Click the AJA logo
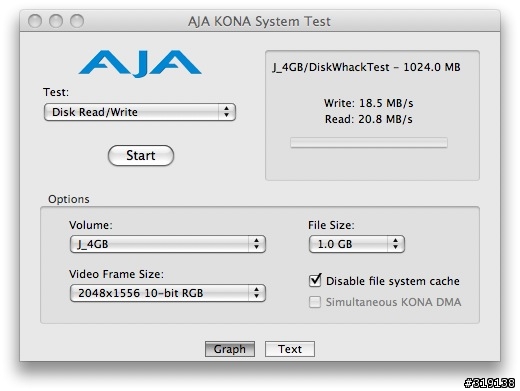Viewport: 520px width, 391px height. click(x=140, y=63)
